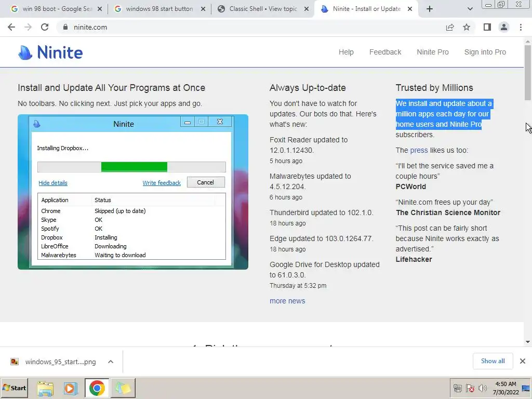Click the Malwarebytes updated news text
Viewport: 532px width, 399px height.
click(310, 181)
